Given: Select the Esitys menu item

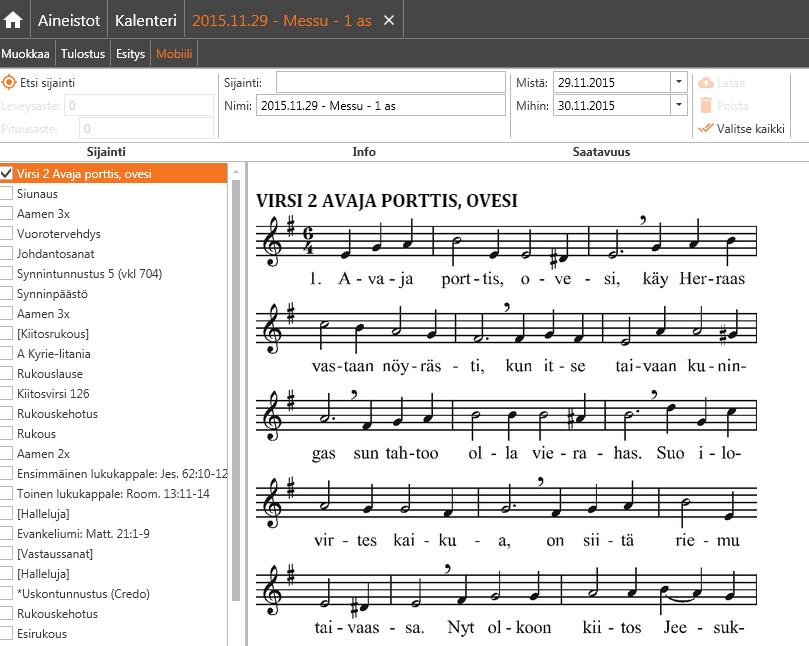Looking at the screenshot, I should pos(130,54).
